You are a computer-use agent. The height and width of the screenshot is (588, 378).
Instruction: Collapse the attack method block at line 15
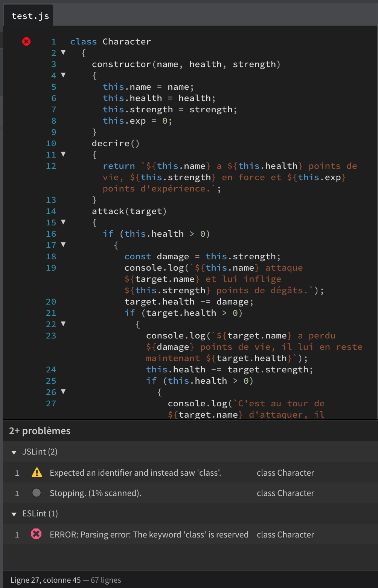63,222
